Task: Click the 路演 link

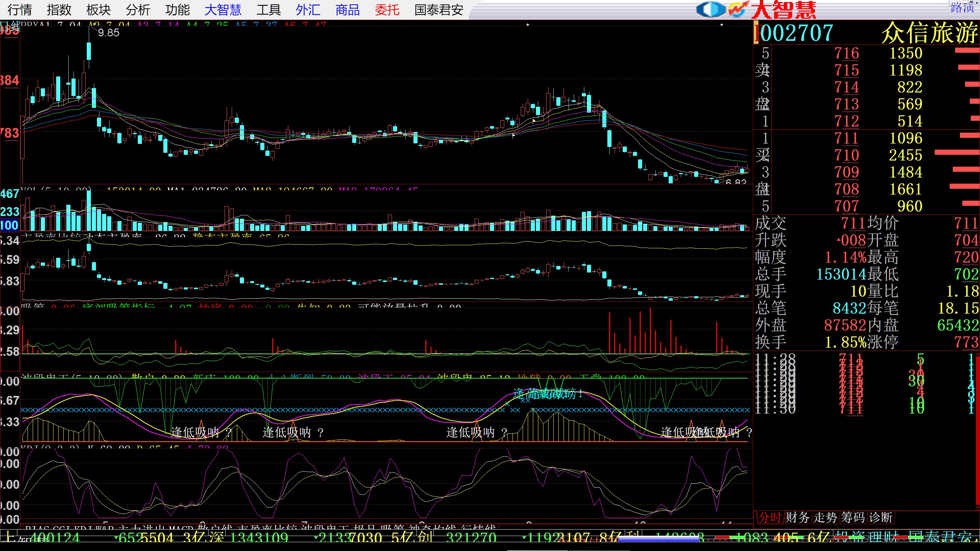Action: click(962, 9)
